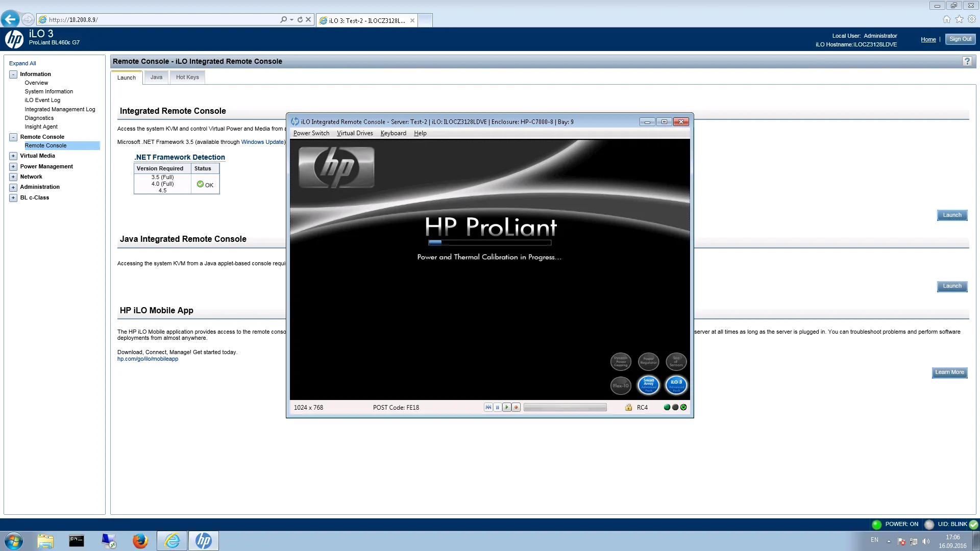
Task: Click the HP remote console taskbar icon
Action: click(203, 541)
